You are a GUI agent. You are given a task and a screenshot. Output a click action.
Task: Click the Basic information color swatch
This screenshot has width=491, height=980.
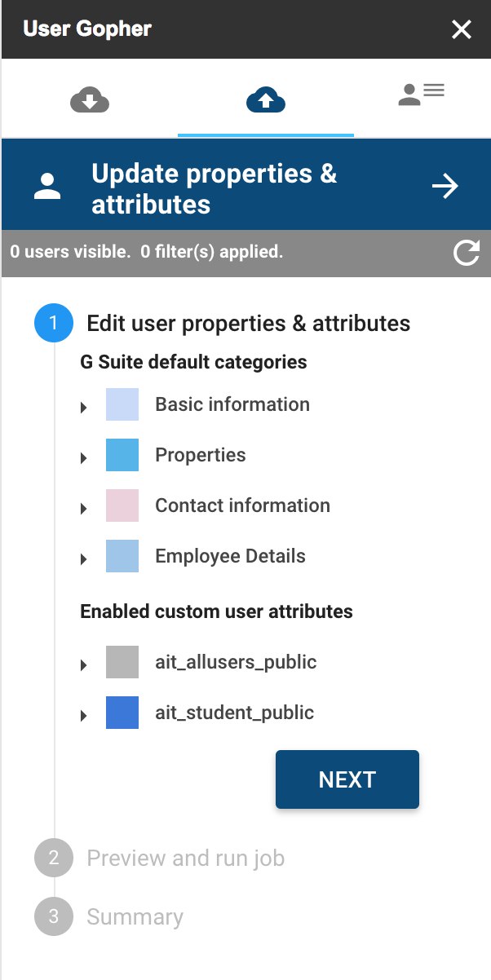[122, 404]
